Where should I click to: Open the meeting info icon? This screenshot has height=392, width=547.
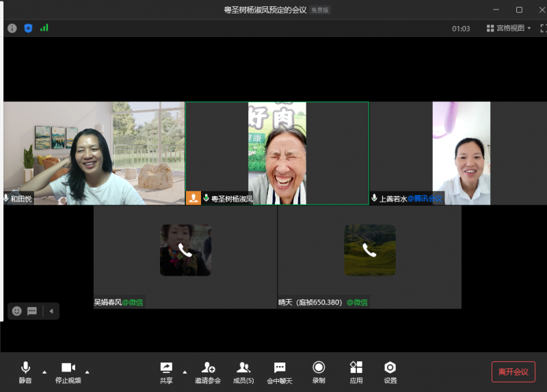[12, 28]
